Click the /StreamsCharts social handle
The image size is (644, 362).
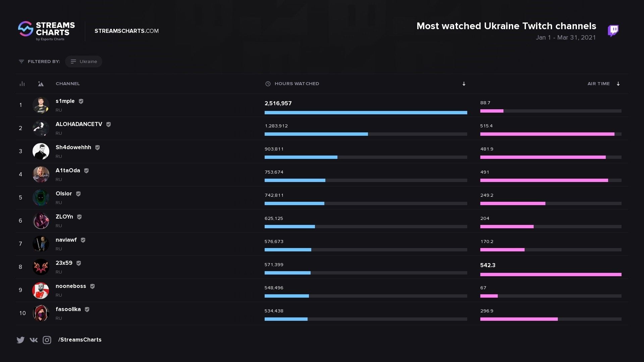coord(80,340)
